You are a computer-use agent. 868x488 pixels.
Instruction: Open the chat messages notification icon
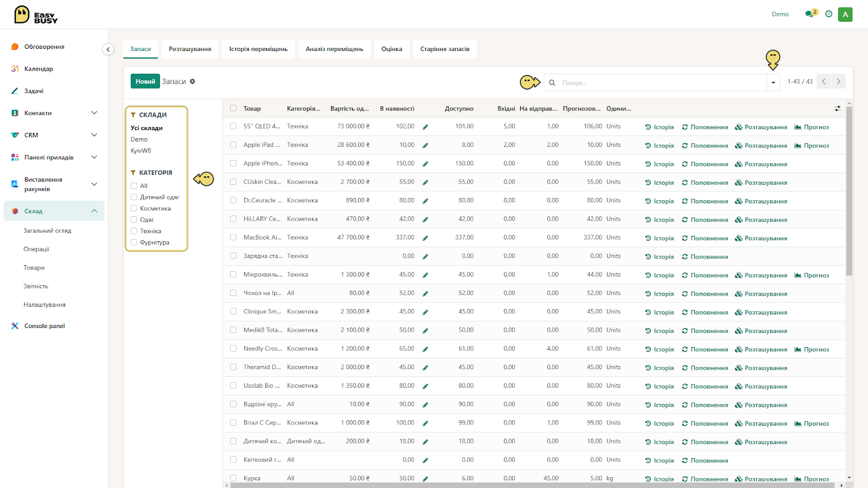tap(810, 14)
